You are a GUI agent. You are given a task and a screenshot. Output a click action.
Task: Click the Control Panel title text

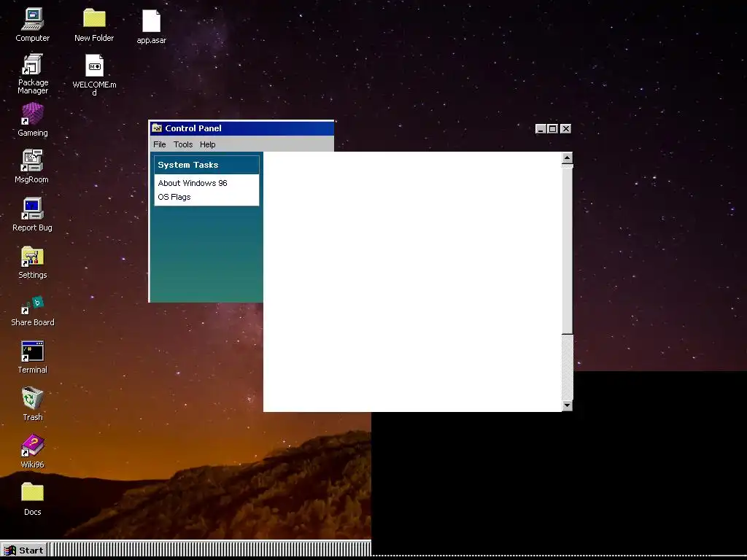(x=193, y=128)
